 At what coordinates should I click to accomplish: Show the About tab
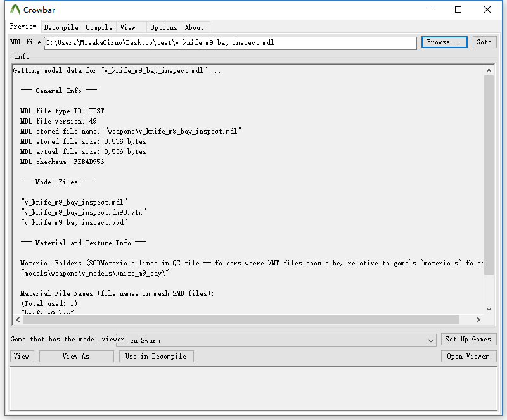tap(195, 27)
